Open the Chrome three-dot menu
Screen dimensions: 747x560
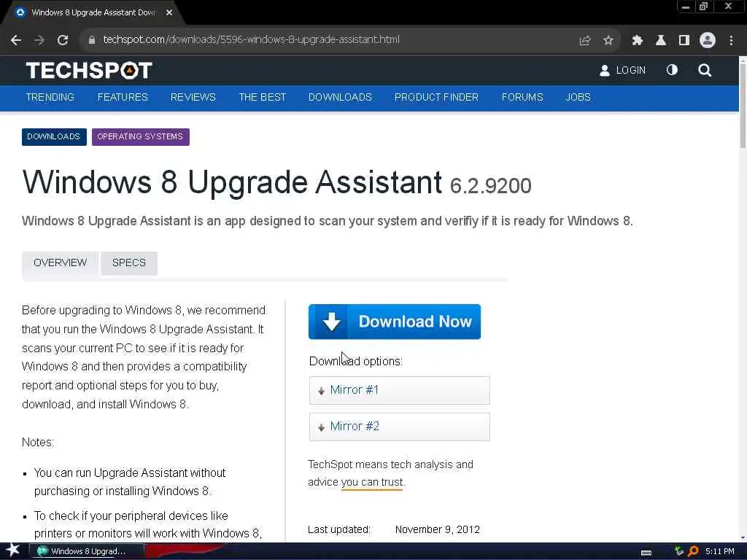731,41
